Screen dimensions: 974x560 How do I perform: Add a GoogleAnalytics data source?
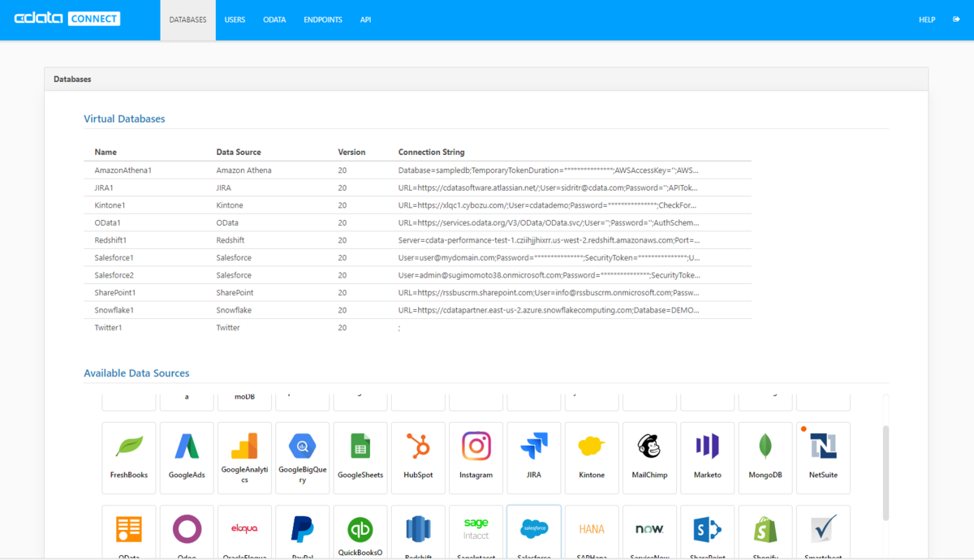[x=244, y=458]
